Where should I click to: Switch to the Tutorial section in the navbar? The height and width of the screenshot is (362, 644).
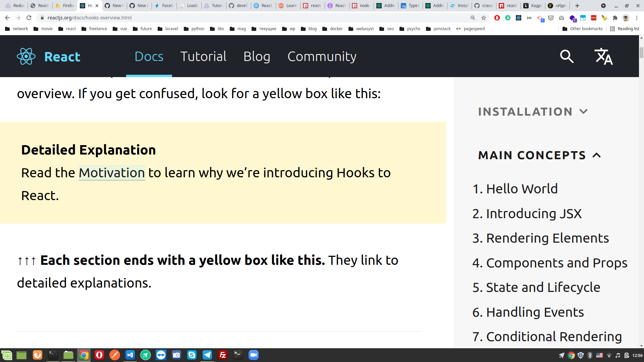coord(203,56)
